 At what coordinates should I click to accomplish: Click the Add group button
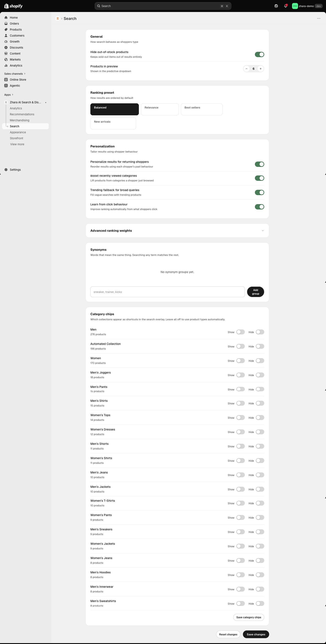pyautogui.click(x=255, y=292)
